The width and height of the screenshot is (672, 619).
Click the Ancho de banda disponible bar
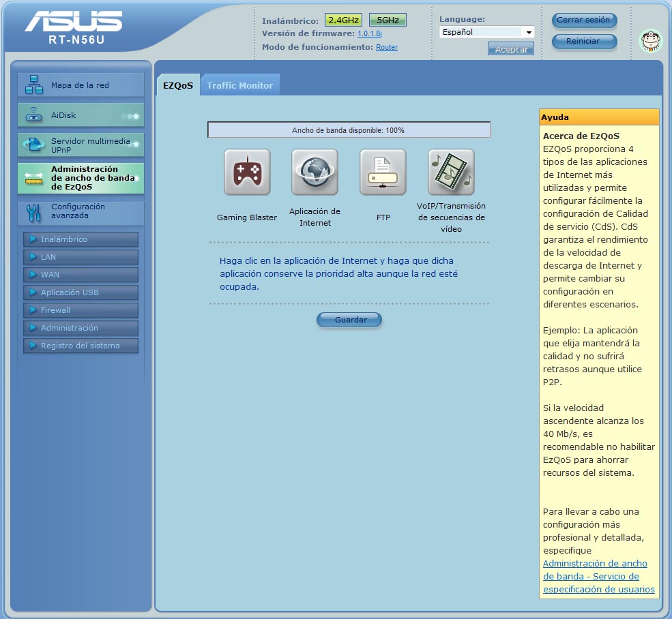point(349,130)
